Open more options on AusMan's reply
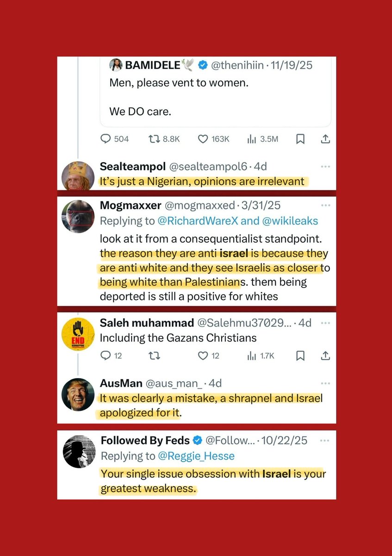 (325, 383)
